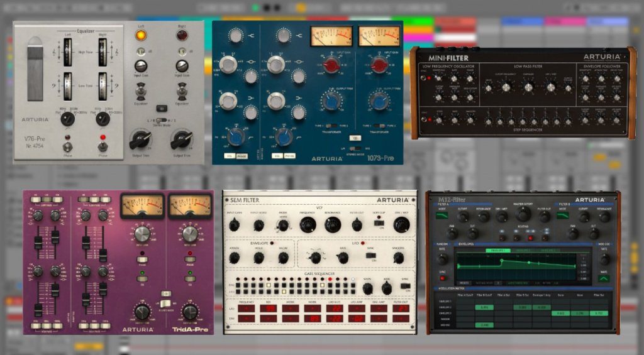The width and height of the screenshot is (644, 355).
Task: Flip the LFO sync switch on Mini-Filter
Action: pos(423,77)
